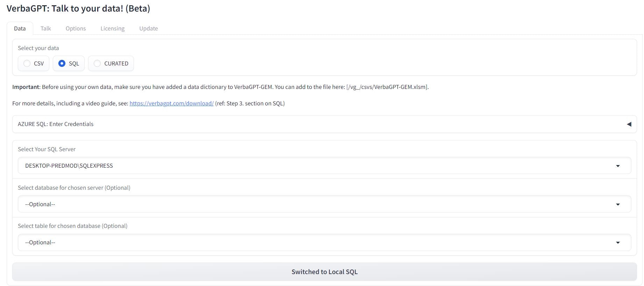Select the CSV radio option

[34, 63]
